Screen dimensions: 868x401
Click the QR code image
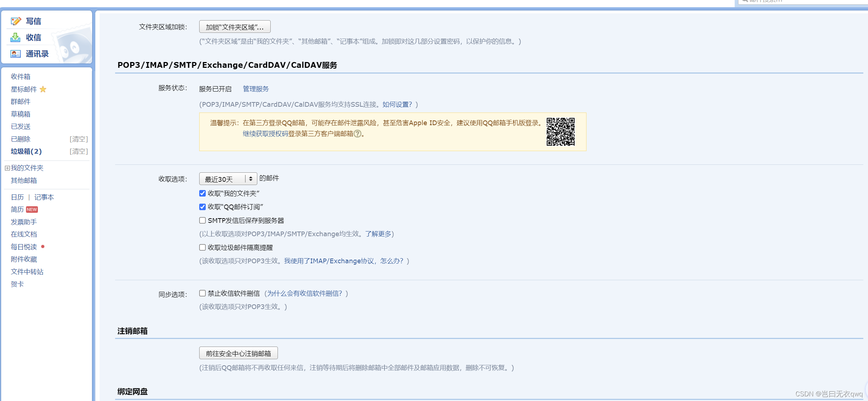(x=560, y=132)
